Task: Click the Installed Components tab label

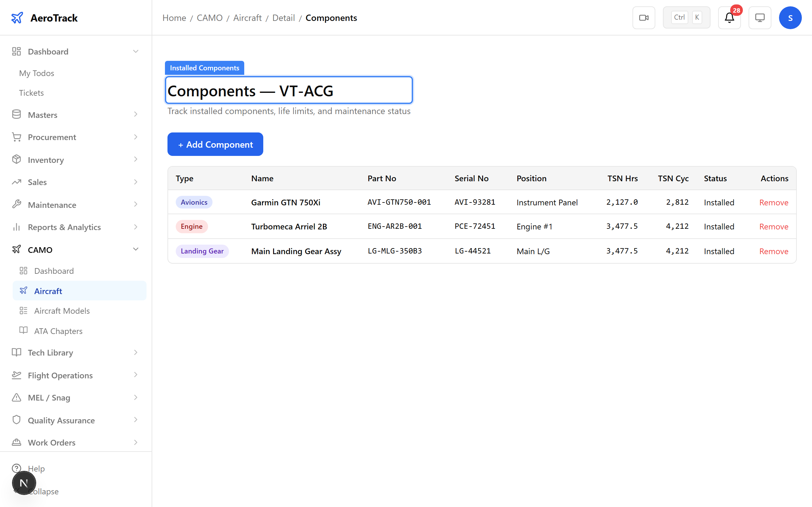Action: click(204, 68)
